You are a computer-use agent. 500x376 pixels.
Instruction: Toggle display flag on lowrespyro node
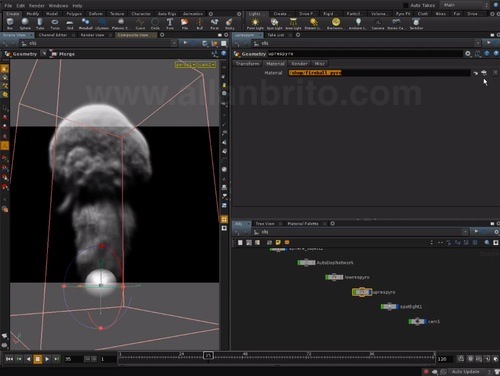point(341,277)
